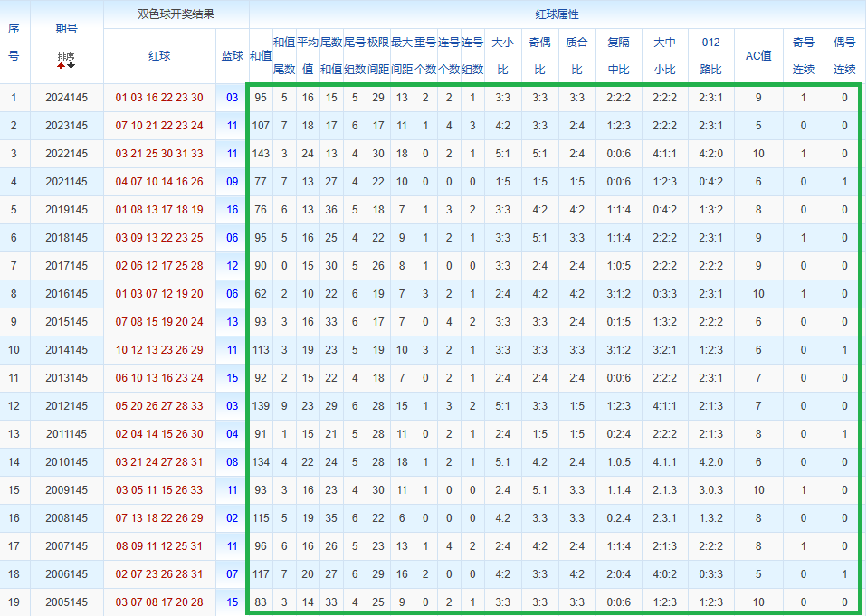
Task: Select issue number 2016145
Action: point(66,294)
